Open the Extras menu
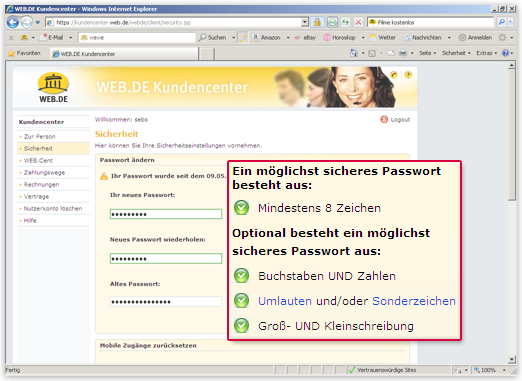The width and height of the screenshot is (522, 381). 487,53
